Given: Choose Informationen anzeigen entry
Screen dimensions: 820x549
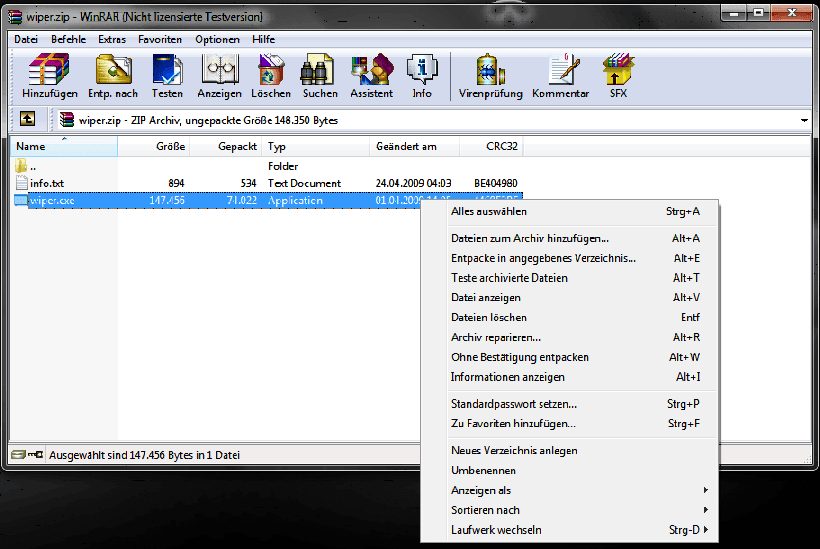Looking at the screenshot, I should click(570, 377).
